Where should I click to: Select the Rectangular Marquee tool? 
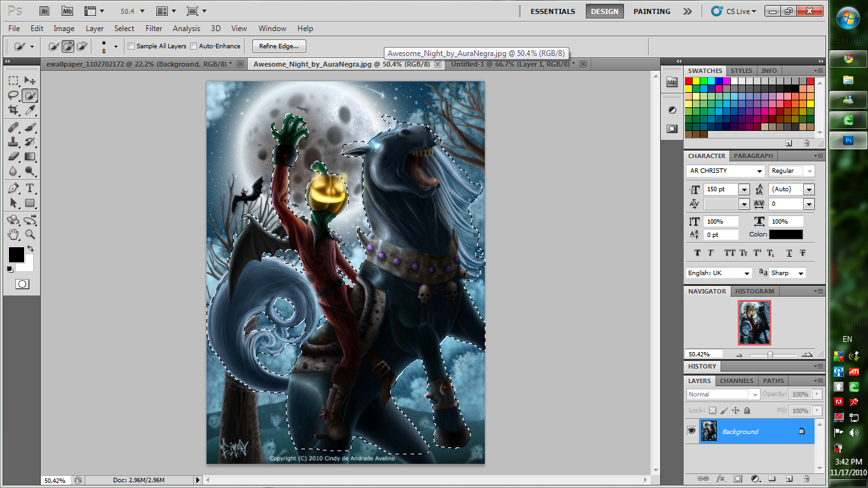(x=13, y=81)
